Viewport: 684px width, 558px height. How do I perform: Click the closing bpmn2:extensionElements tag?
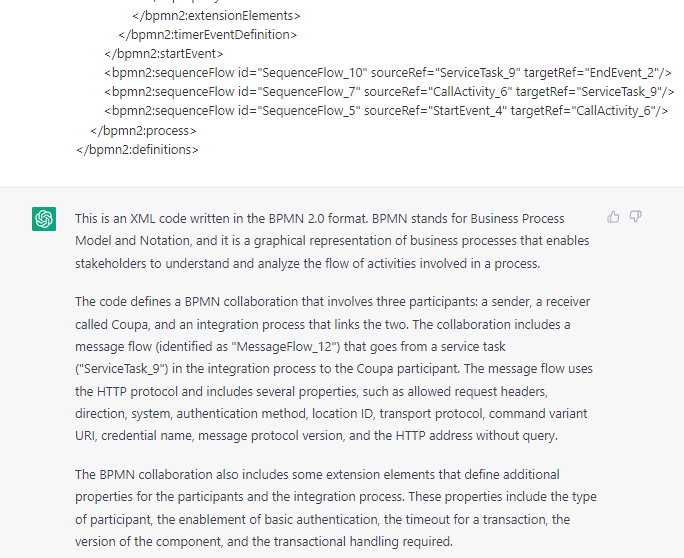[216, 16]
